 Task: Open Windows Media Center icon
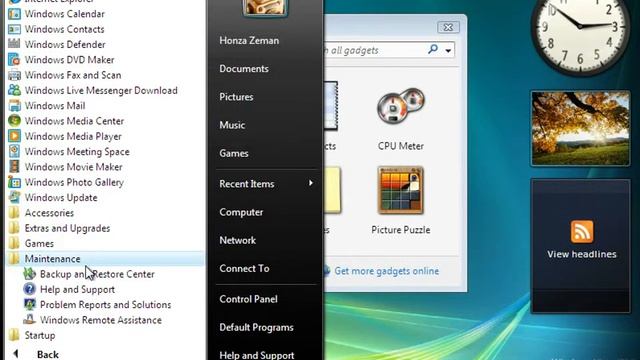pos(14,121)
